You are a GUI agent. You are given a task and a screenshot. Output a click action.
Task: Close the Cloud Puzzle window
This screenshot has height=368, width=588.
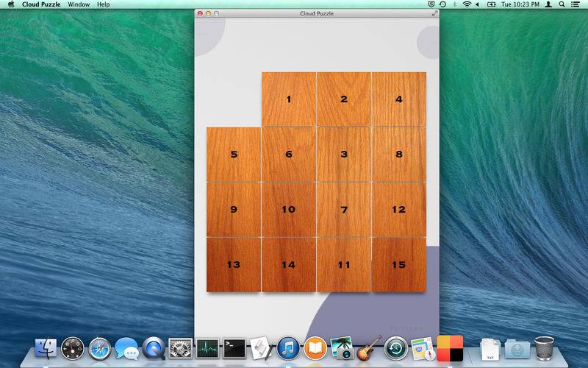[200, 13]
